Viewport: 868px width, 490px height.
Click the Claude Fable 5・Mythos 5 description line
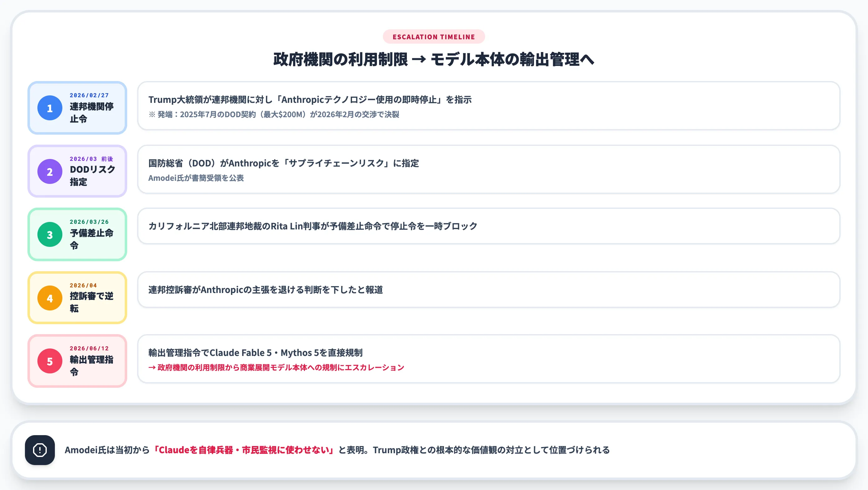255,353
